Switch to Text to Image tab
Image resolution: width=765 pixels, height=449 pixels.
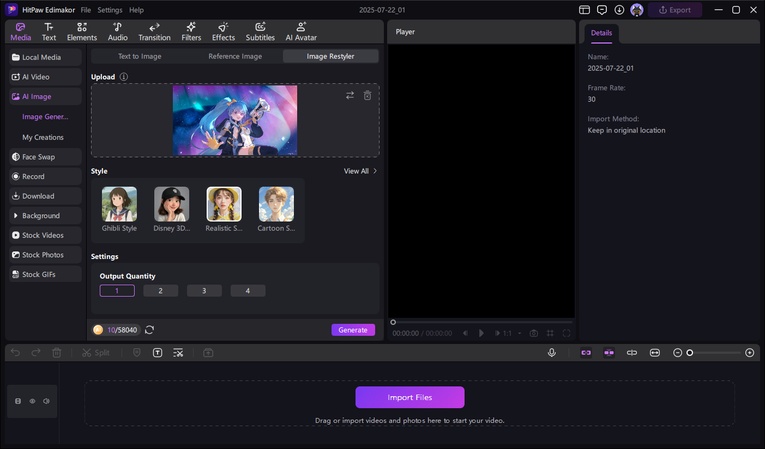tap(140, 57)
